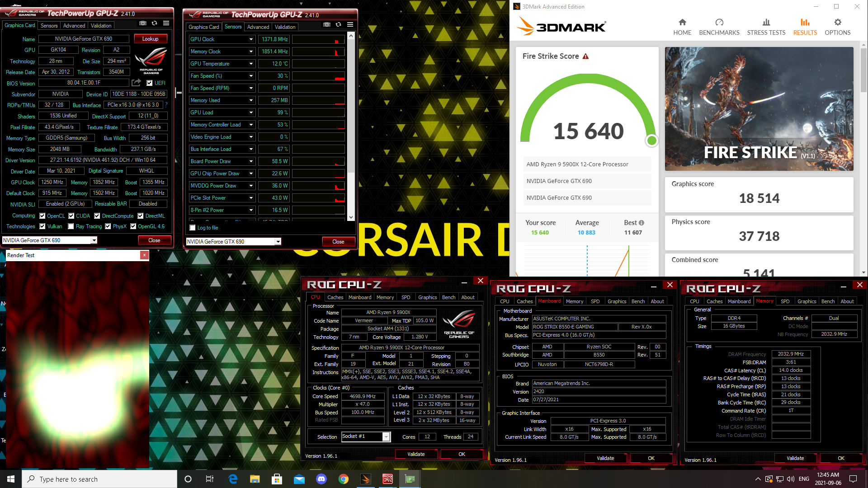This screenshot has height=488, width=868.
Task: Click the bus interface question mark icon
Action: pyautogui.click(x=166, y=105)
